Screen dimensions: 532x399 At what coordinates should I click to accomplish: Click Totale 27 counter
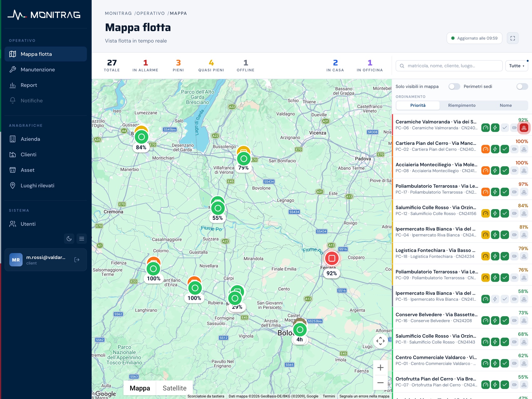112,66
